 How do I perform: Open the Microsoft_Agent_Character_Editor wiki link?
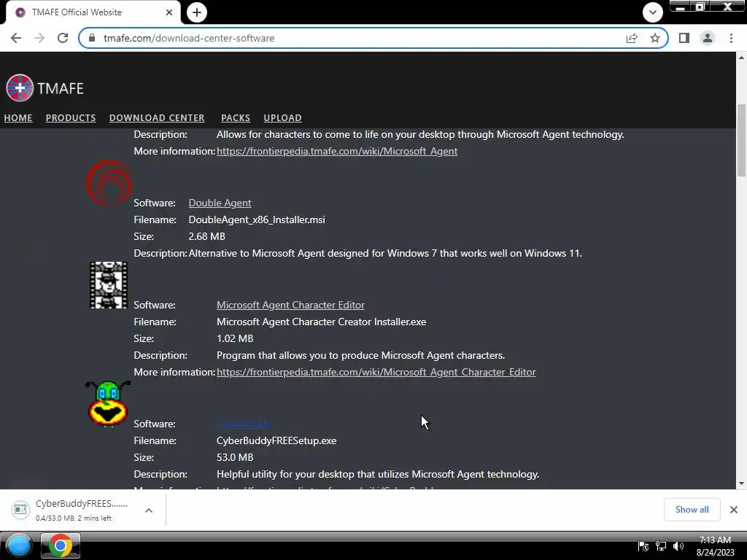pyautogui.click(x=376, y=372)
